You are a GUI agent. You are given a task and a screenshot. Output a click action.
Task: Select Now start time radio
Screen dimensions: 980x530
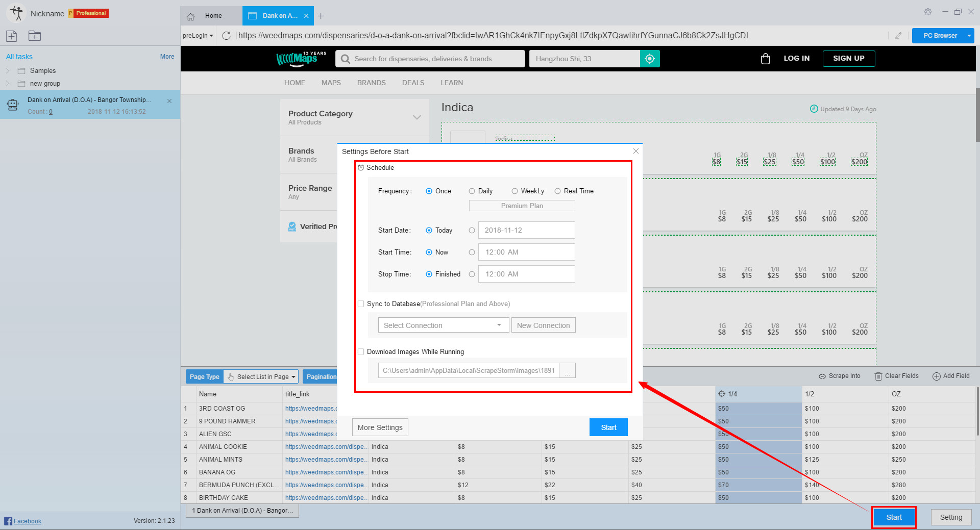point(429,253)
